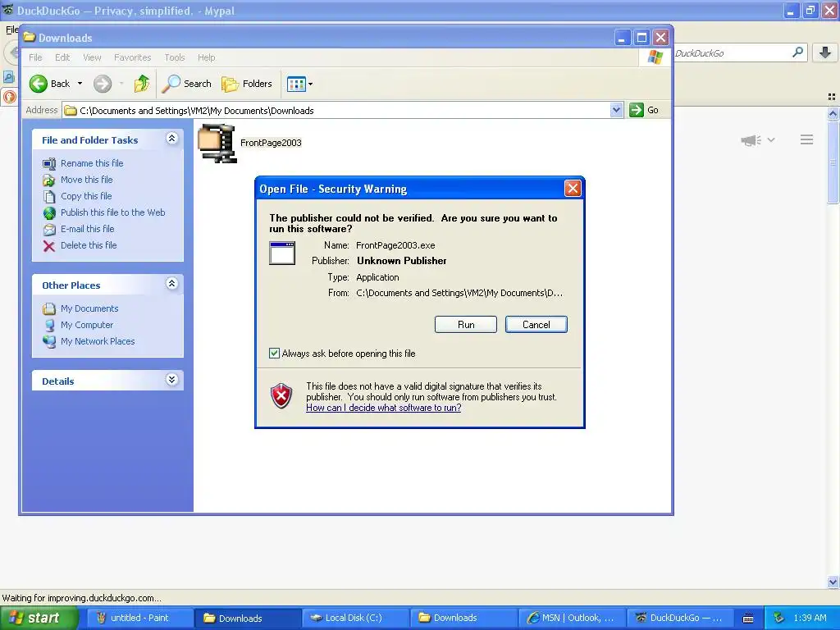
Task: Click Cancel in the Security Warning dialog
Action: [536, 325]
